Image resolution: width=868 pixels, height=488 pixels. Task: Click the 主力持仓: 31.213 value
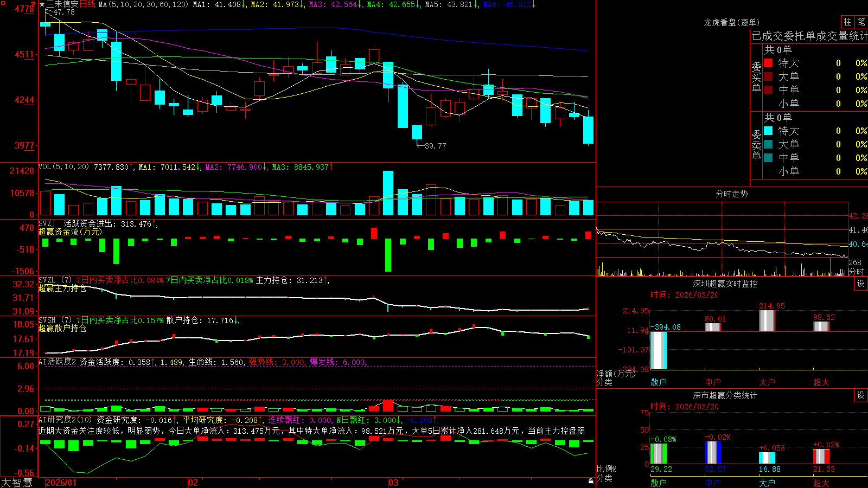(x=289, y=280)
